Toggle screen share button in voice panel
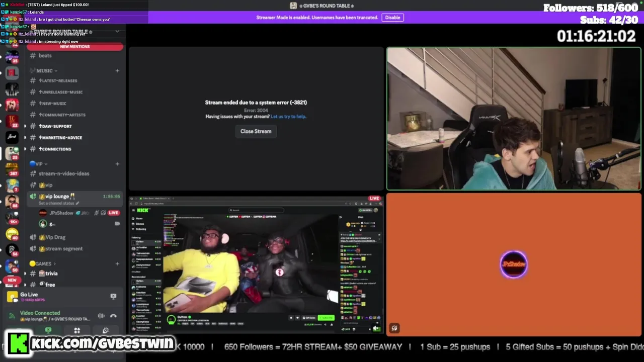The height and width of the screenshot is (362, 644). [48, 330]
